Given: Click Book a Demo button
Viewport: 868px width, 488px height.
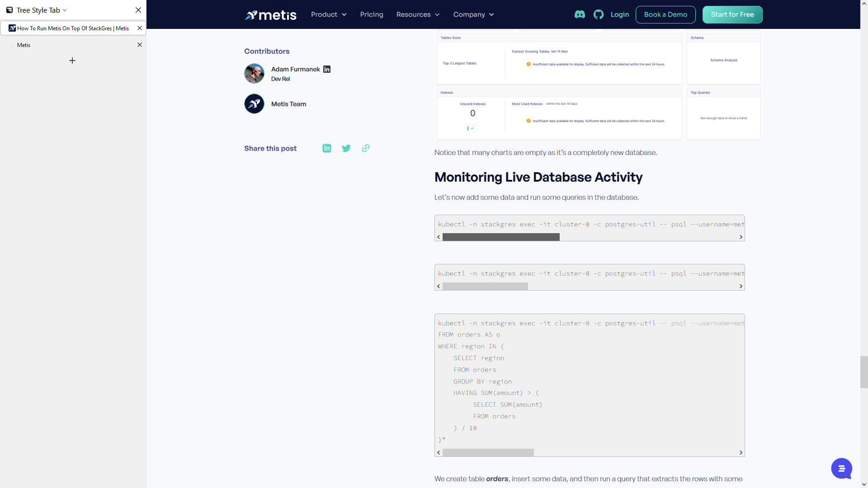Looking at the screenshot, I should pos(665,14).
